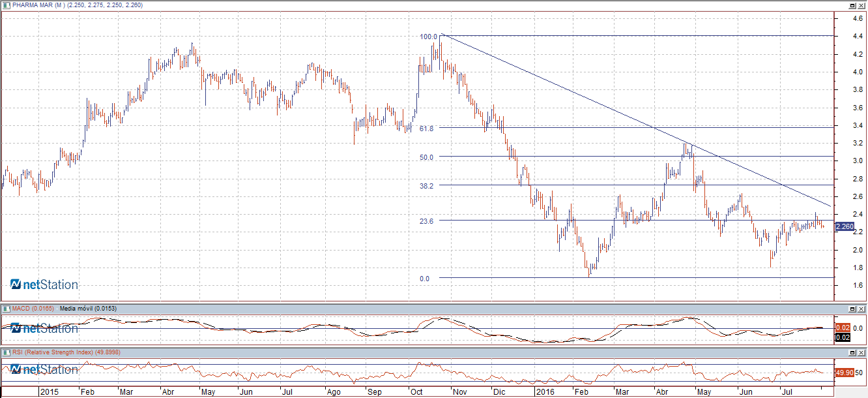Click the 2.260 current price tag

[845, 226]
